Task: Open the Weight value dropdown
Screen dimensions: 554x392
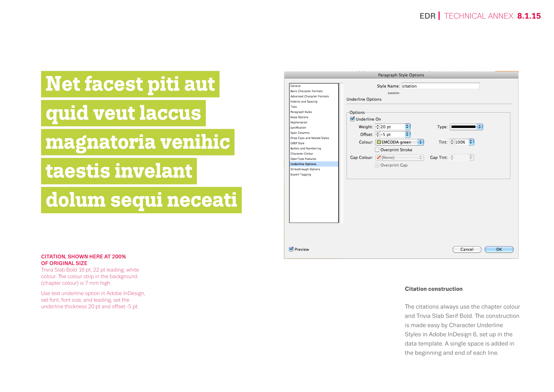Action: point(407,127)
